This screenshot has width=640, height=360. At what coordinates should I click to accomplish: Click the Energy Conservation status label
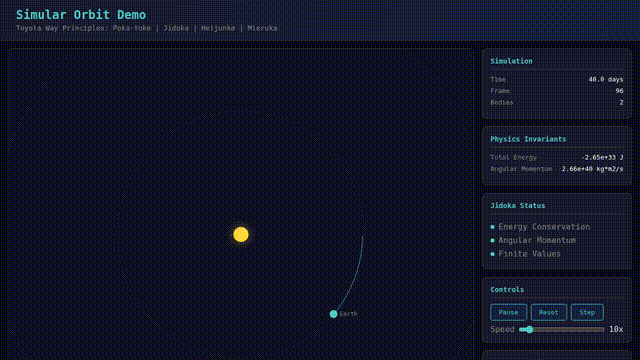point(544,227)
